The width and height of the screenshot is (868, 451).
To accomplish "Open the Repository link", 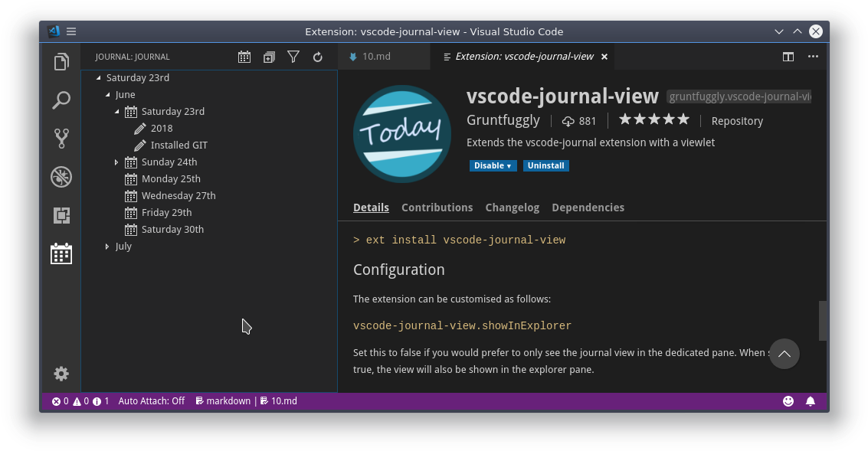I will coord(737,121).
